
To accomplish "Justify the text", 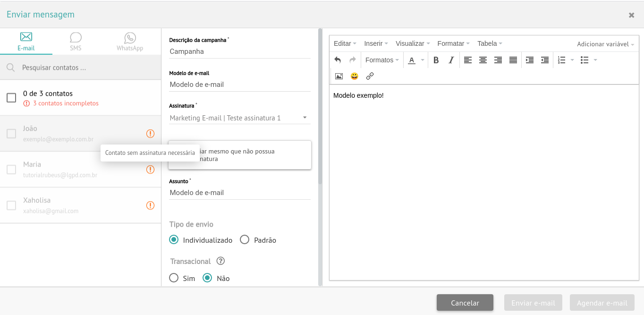I will [x=513, y=60].
